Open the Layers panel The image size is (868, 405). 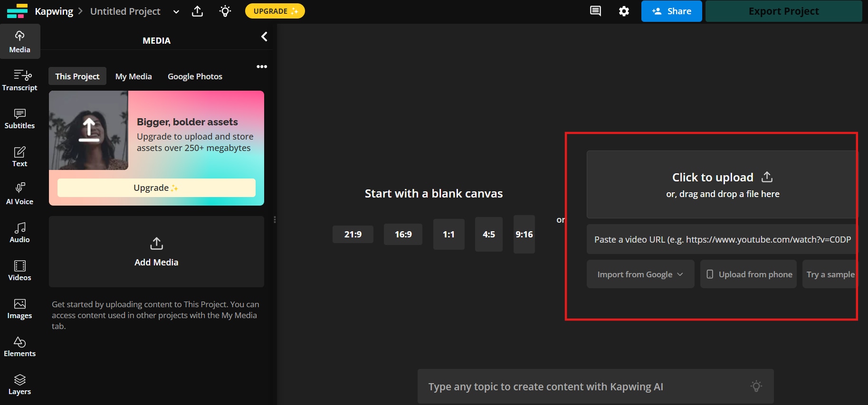click(x=20, y=384)
